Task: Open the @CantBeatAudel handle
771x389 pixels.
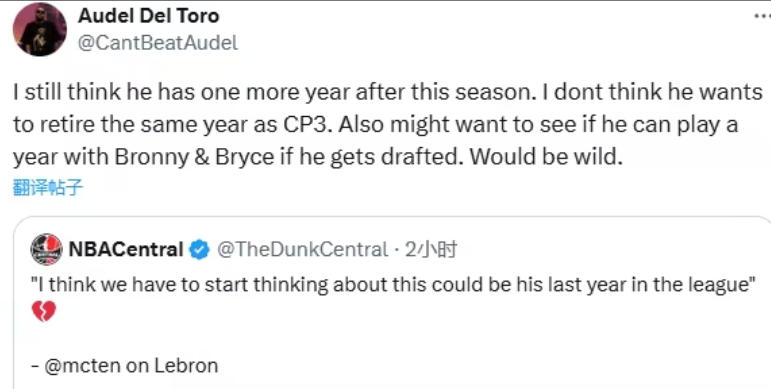Action: (158, 43)
